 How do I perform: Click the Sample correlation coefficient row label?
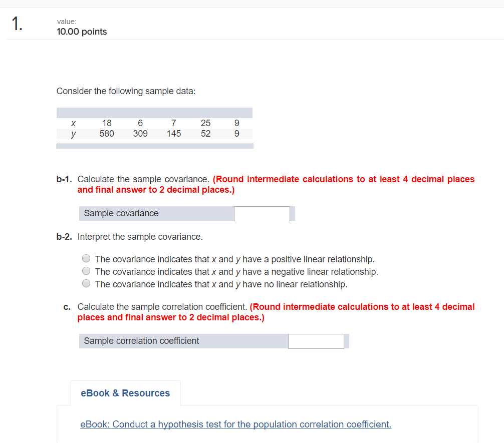coord(141,341)
